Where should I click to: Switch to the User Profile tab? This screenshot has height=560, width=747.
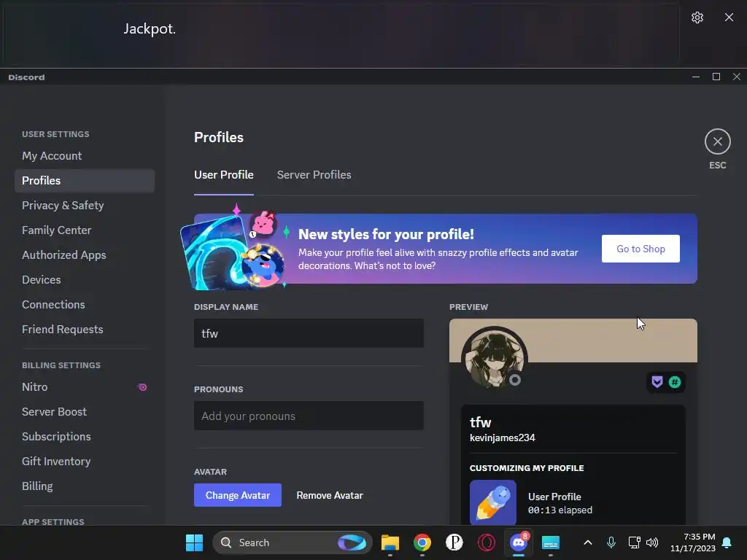[x=223, y=175]
